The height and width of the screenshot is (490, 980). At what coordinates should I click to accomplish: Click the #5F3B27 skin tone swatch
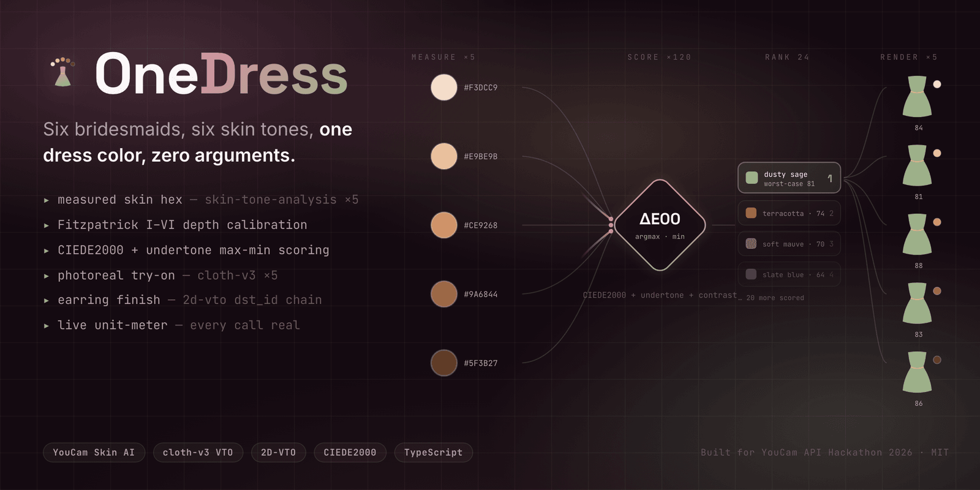(444, 363)
